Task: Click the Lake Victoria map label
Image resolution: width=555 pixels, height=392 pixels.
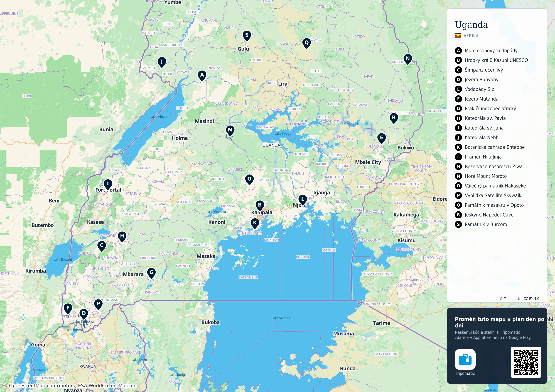Action: click(x=281, y=318)
